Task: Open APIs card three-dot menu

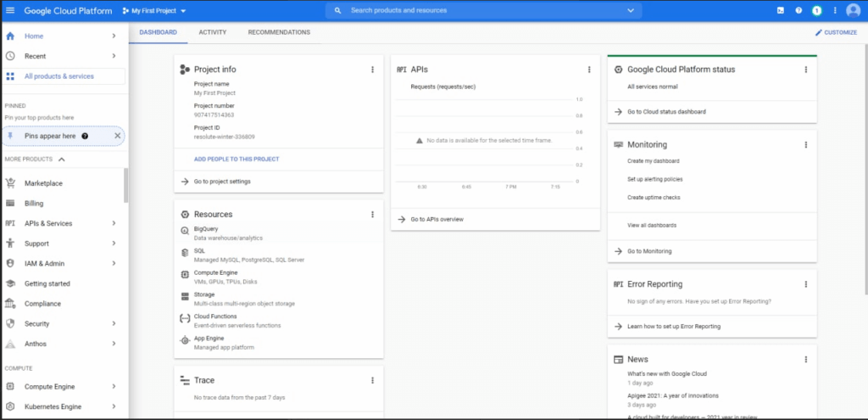Action: 589,70
